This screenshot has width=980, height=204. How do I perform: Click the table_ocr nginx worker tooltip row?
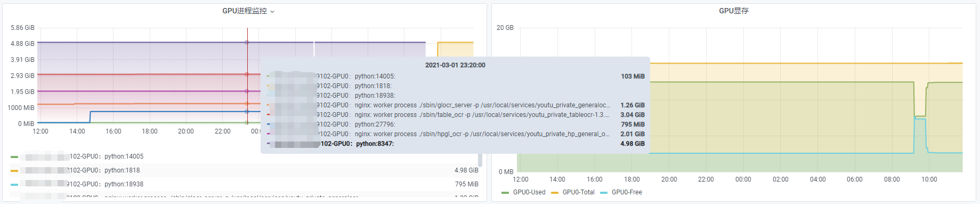456,115
